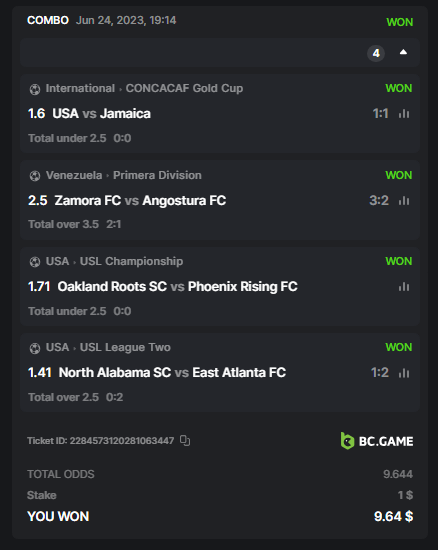
Task: Select the USA vs Jamaica match title
Action: coord(101,114)
